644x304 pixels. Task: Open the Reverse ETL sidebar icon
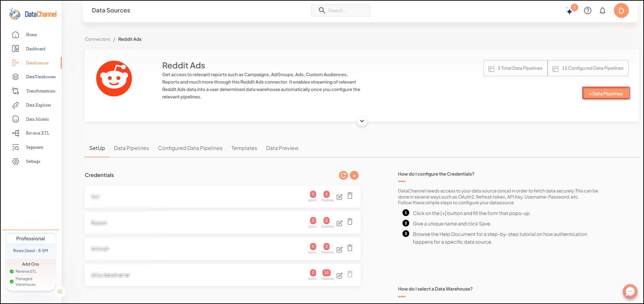(x=16, y=133)
